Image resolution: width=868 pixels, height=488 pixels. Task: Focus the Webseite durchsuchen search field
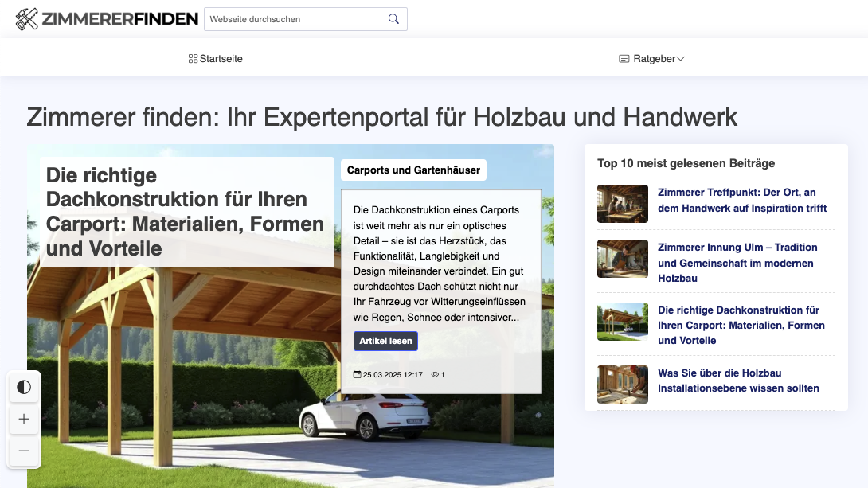pyautogui.click(x=295, y=19)
